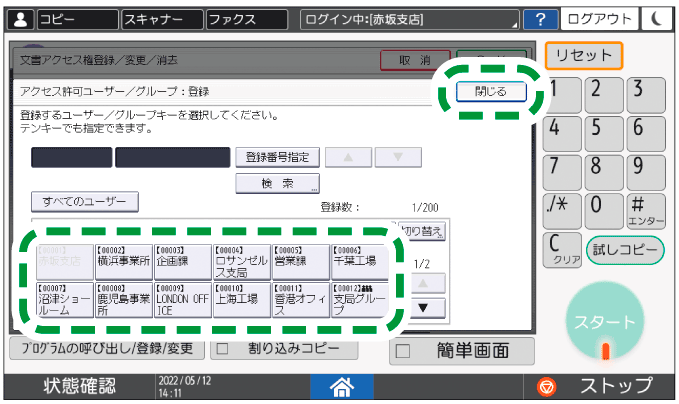The width and height of the screenshot is (679, 404).
Task: Tap 試しコピー sample copy button
Action: [625, 250]
